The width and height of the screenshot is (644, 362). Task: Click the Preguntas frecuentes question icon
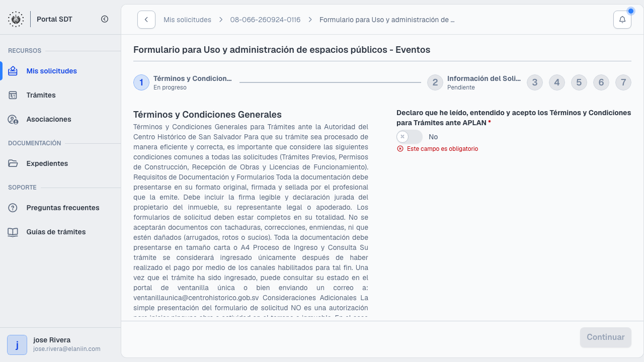pyautogui.click(x=13, y=208)
